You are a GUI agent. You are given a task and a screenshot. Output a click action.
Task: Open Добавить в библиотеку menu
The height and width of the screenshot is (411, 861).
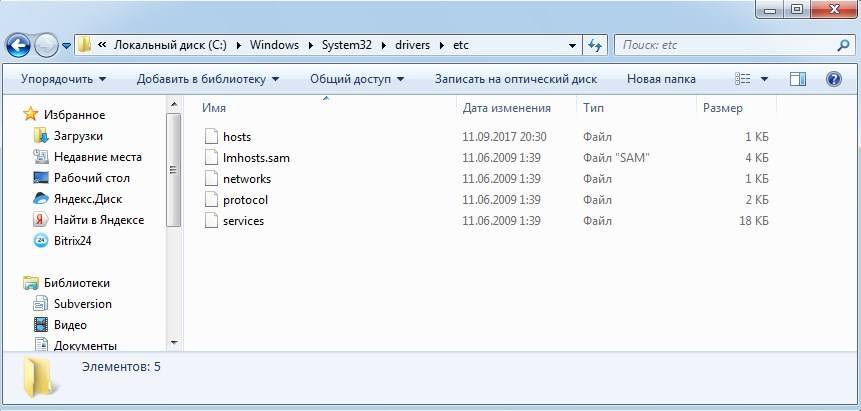click(208, 79)
